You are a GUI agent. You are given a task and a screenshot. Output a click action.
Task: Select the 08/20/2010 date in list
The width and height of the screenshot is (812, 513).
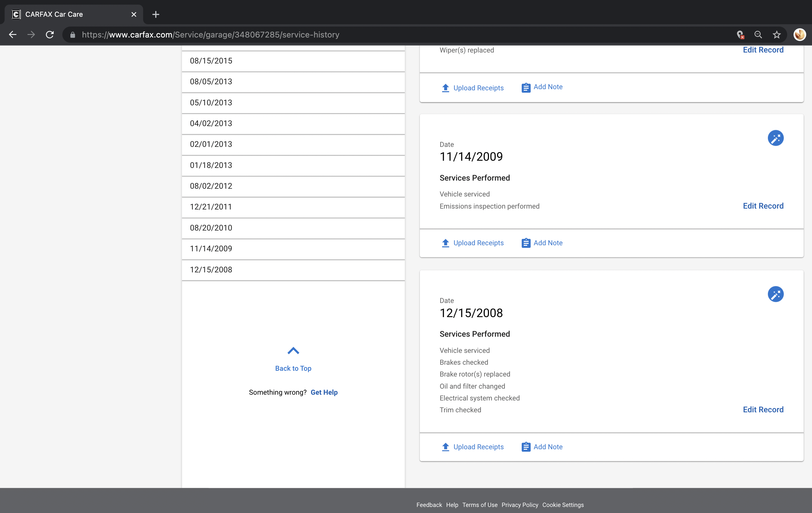coord(293,228)
